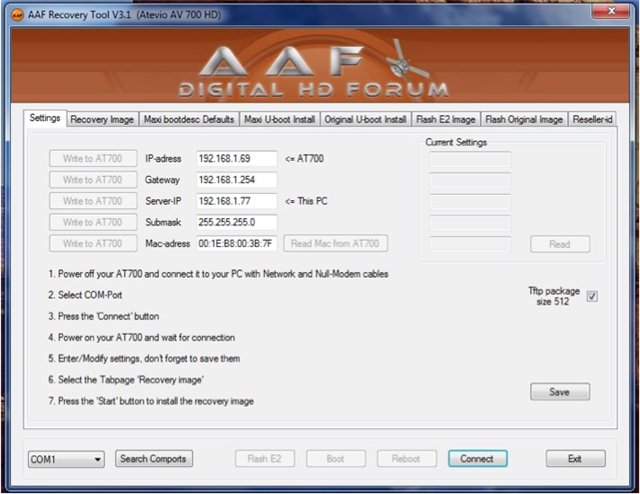
Task: Open the Recovery Image tab
Action: [102, 119]
